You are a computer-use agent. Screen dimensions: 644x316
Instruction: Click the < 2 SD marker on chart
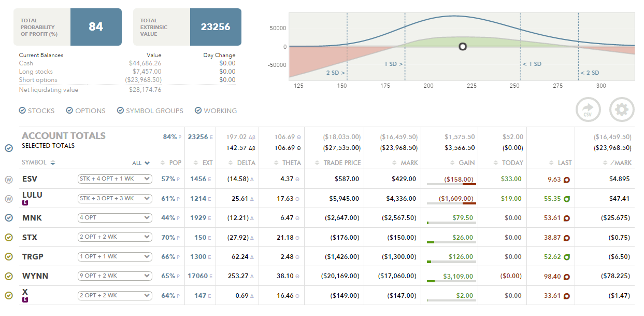pos(589,73)
